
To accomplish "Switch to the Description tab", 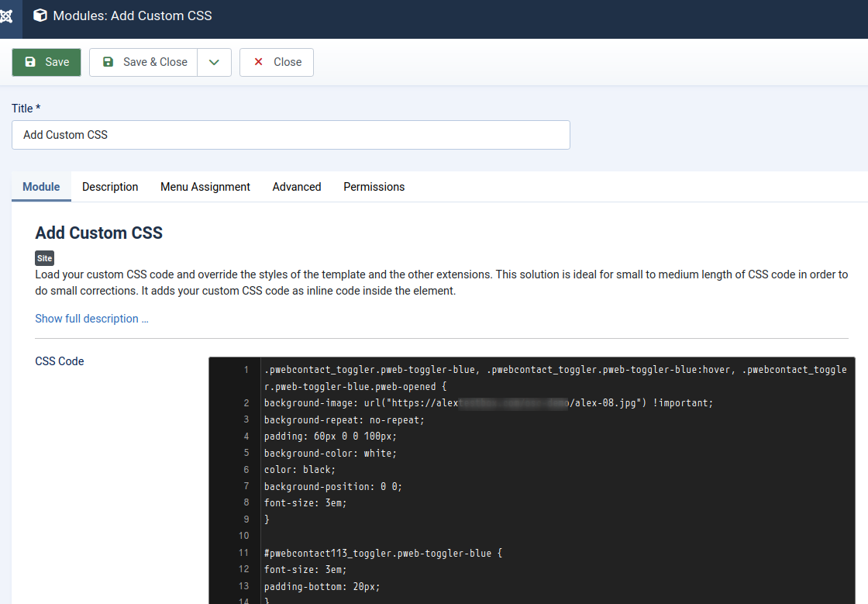I will (x=109, y=187).
